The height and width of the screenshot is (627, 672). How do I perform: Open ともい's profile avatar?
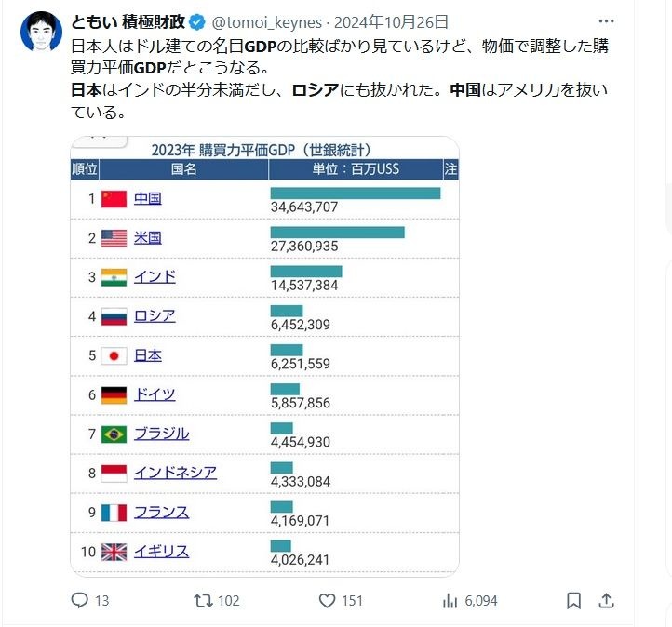point(38,32)
